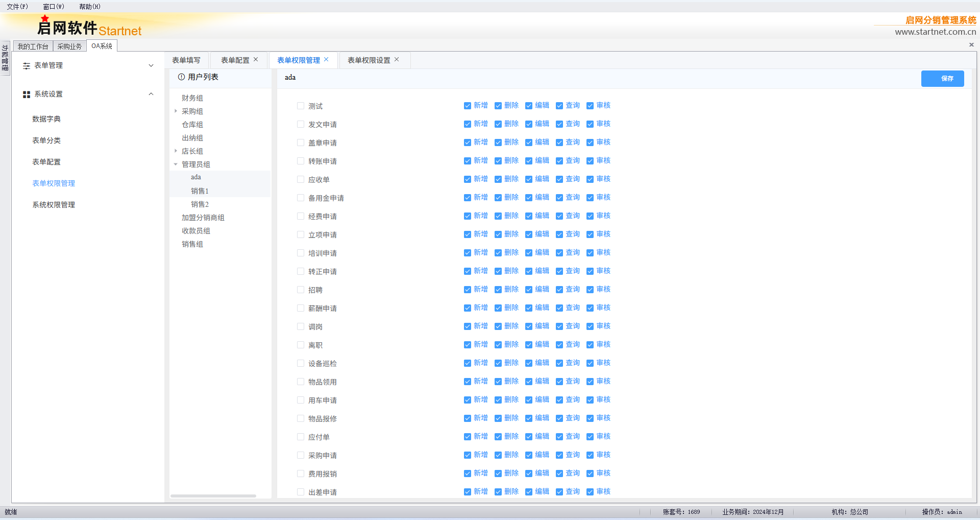The height and width of the screenshot is (520, 980).
Task: Toggle the 发文申请 form checkbox
Action: [301, 124]
